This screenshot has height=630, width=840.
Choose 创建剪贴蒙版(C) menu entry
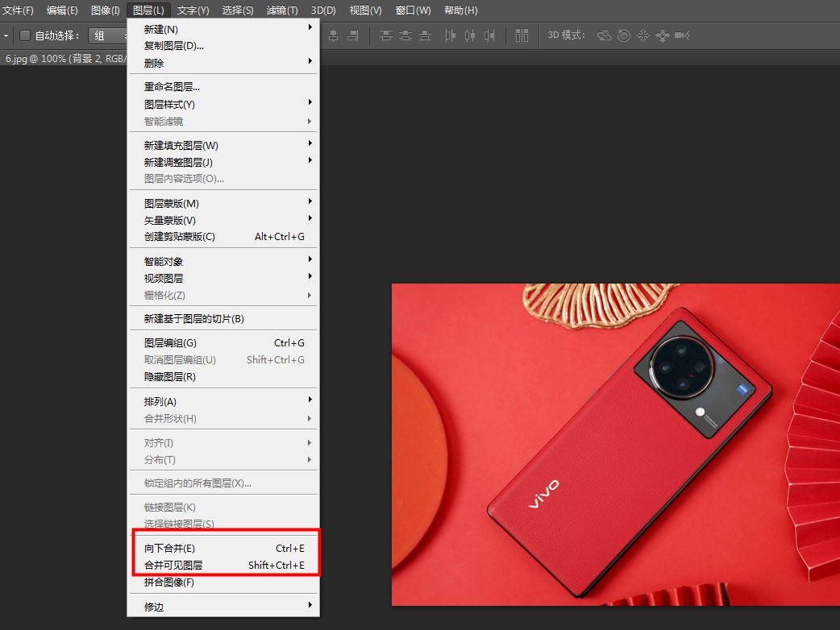(x=222, y=237)
